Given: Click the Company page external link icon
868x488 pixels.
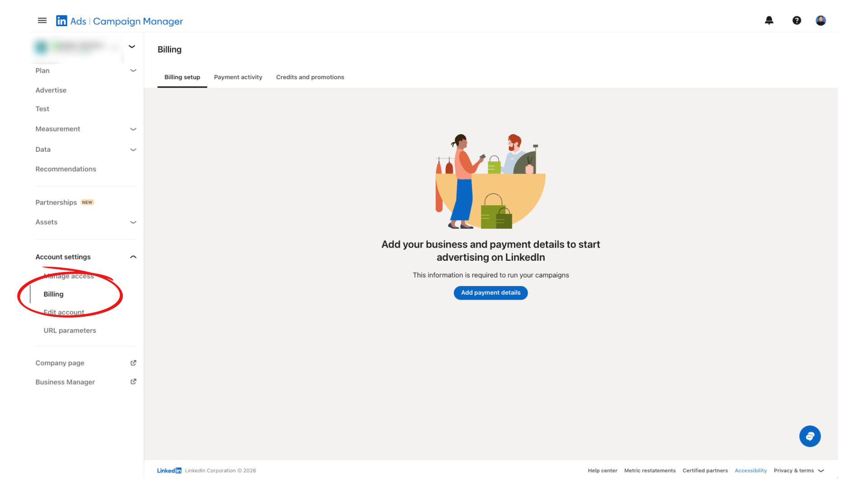Looking at the screenshot, I should (133, 363).
